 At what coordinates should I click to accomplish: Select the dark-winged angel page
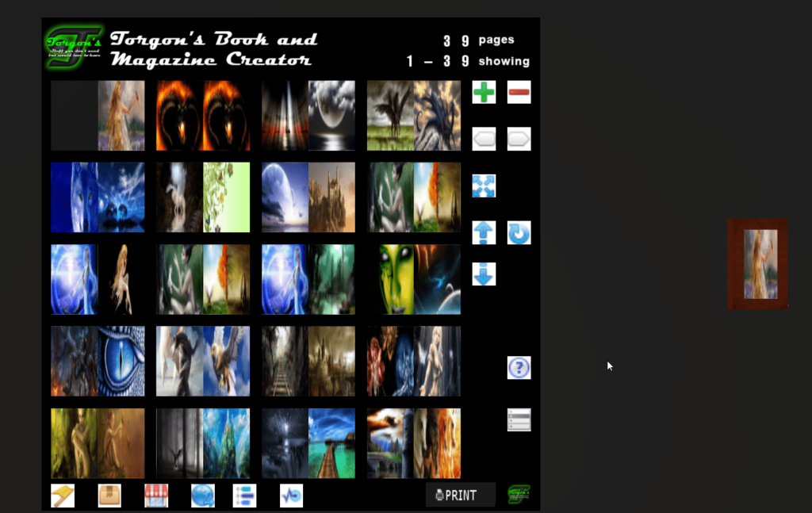179,362
